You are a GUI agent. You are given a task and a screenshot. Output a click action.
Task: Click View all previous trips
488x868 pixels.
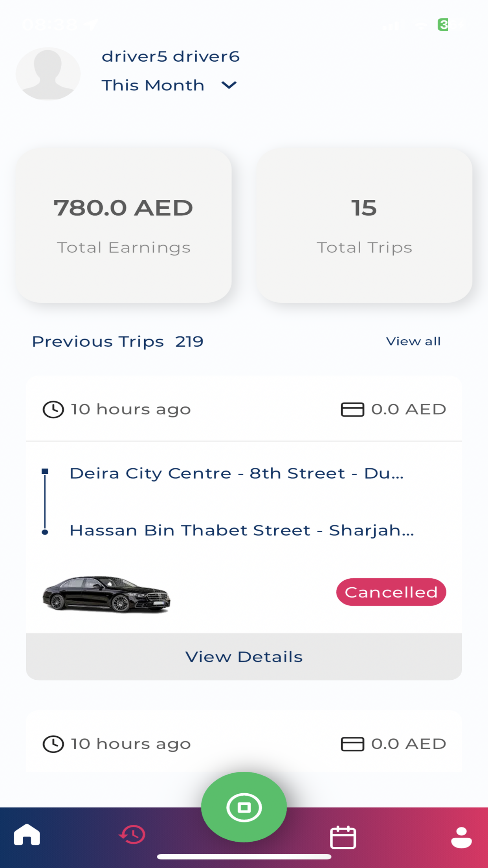coord(413,341)
